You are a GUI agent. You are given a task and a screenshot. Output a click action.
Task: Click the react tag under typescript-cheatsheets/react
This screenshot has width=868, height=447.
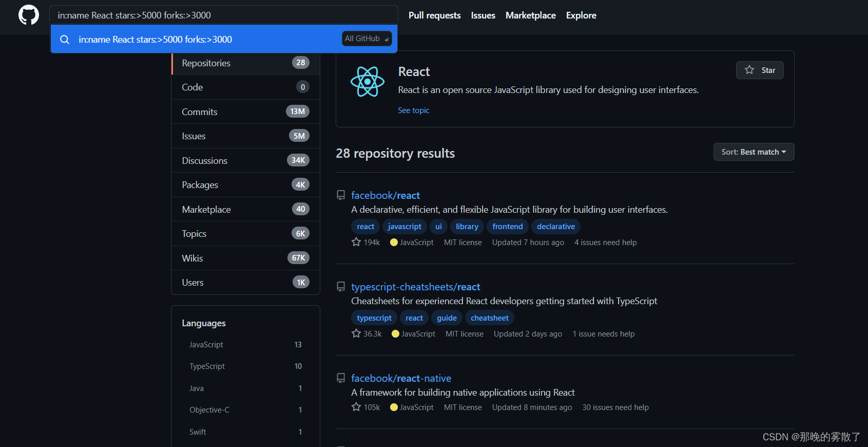(414, 318)
